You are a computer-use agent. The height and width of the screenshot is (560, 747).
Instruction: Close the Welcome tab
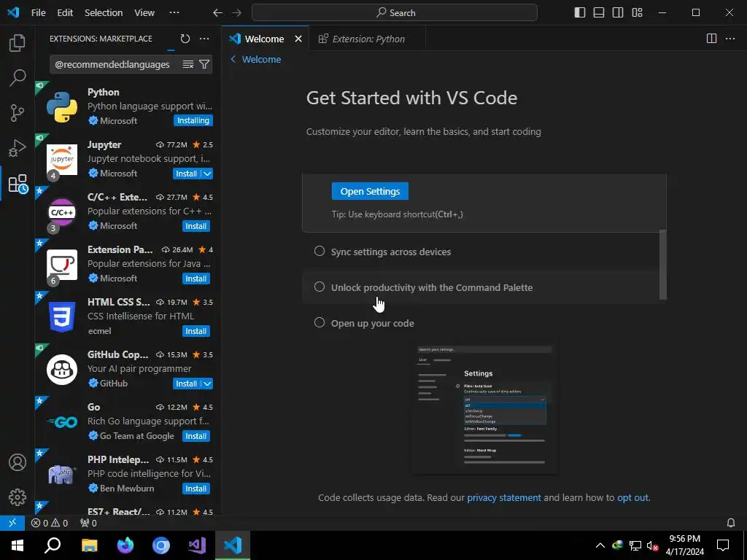coord(298,39)
